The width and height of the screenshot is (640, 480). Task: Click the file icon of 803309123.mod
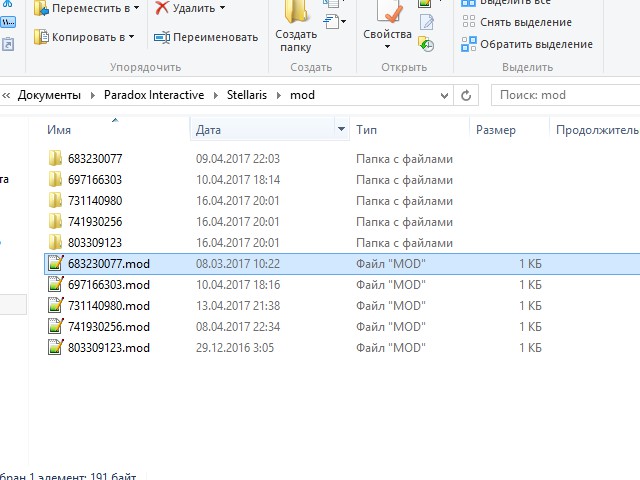coord(56,347)
